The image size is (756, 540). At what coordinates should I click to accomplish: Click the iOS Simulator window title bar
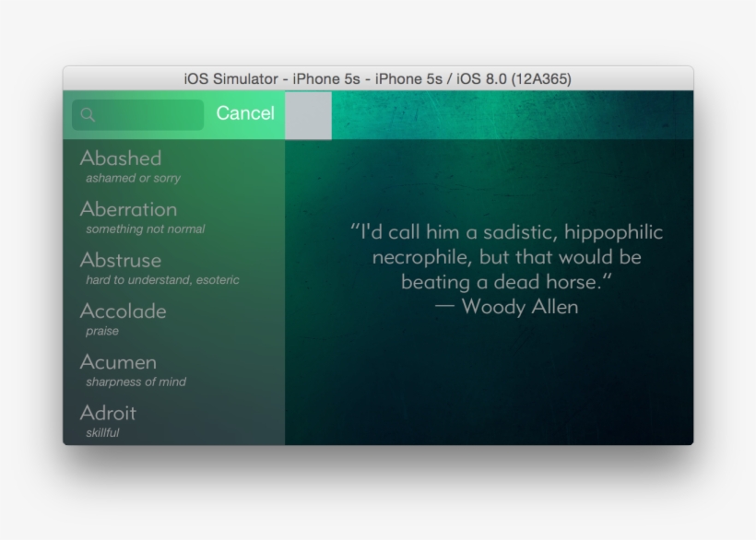pyautogui.click(x=378, y=78)
